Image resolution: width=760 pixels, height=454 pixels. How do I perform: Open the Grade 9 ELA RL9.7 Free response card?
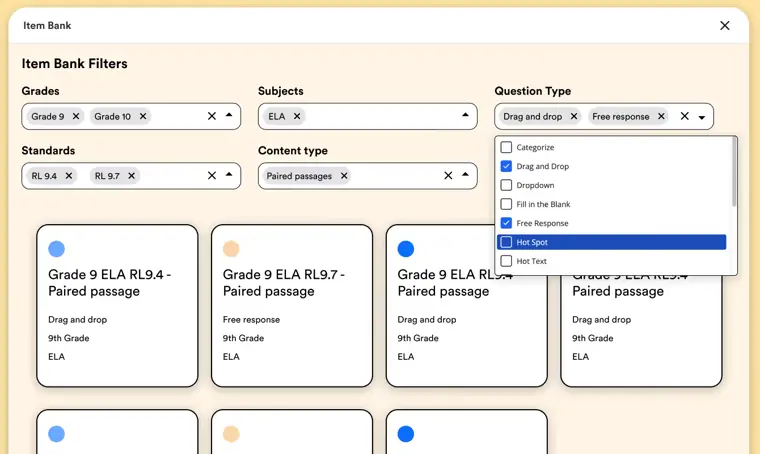point(292,306)
